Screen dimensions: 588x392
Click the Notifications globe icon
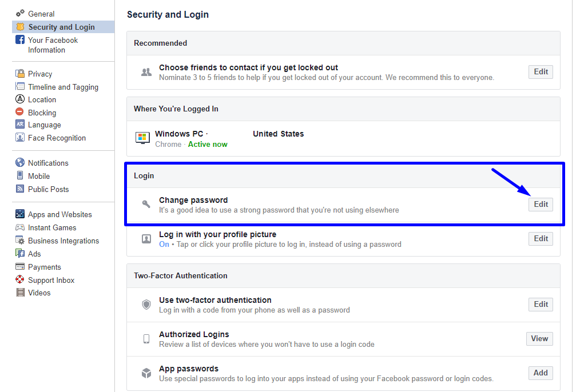[20, 163]
